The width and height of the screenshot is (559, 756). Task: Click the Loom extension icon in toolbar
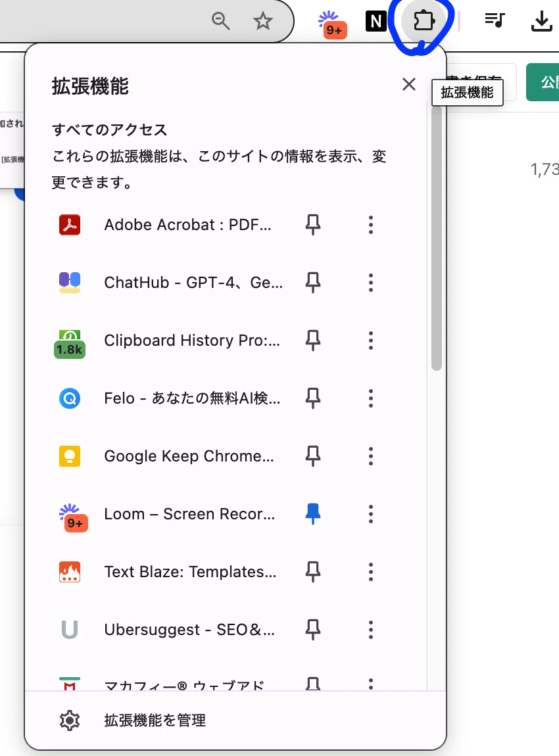coord(332,24)
